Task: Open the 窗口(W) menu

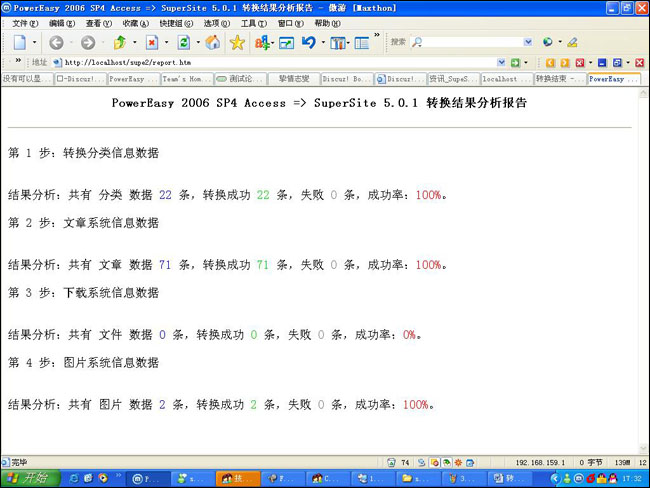Action: pyautogui.click(x=291, y=23)
